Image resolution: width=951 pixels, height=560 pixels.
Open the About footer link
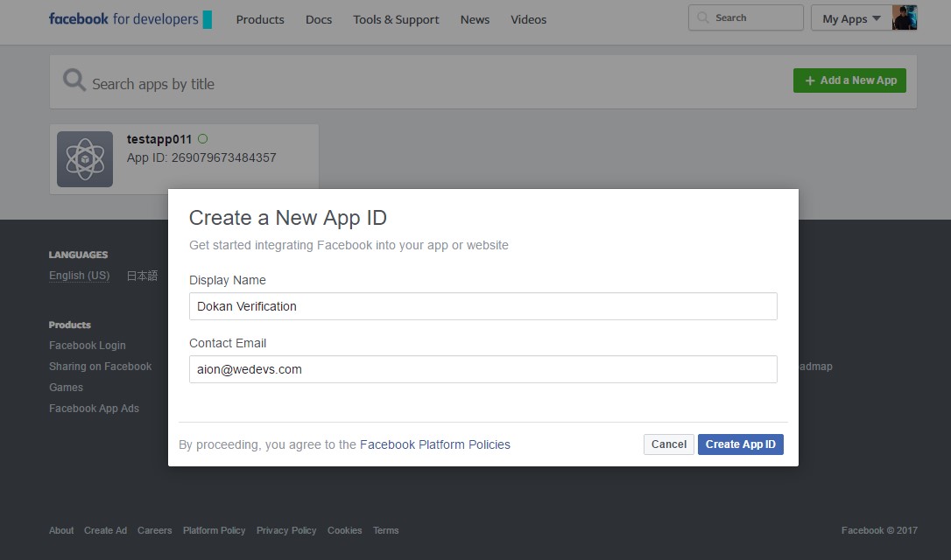click(61, 530)
